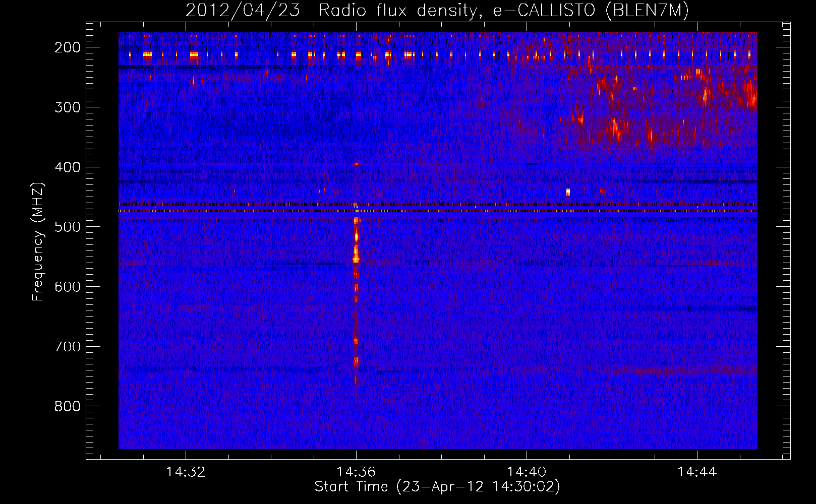Click the 700 frequency tick label
816x504 pixels.
[x=68, y=347]
